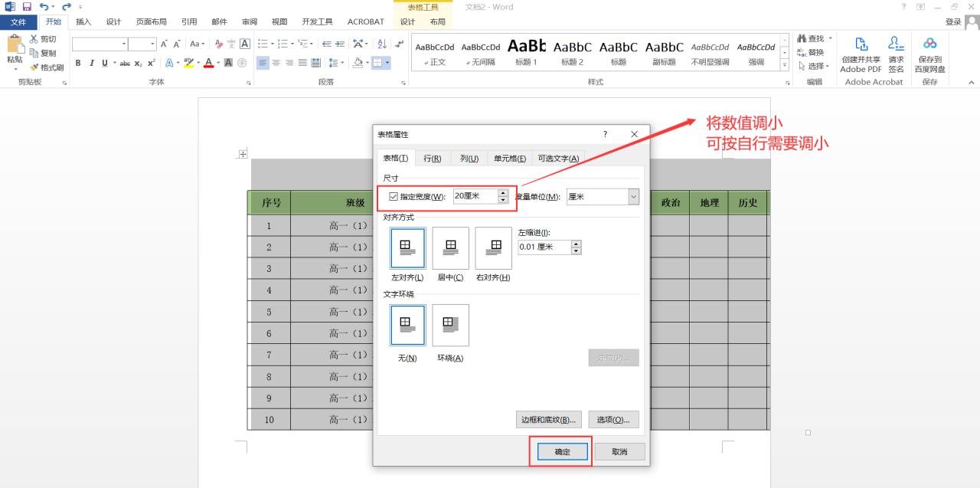This screenshot has height=488, width=980.
Task: Redo the last action
Action: pos(67,7)
